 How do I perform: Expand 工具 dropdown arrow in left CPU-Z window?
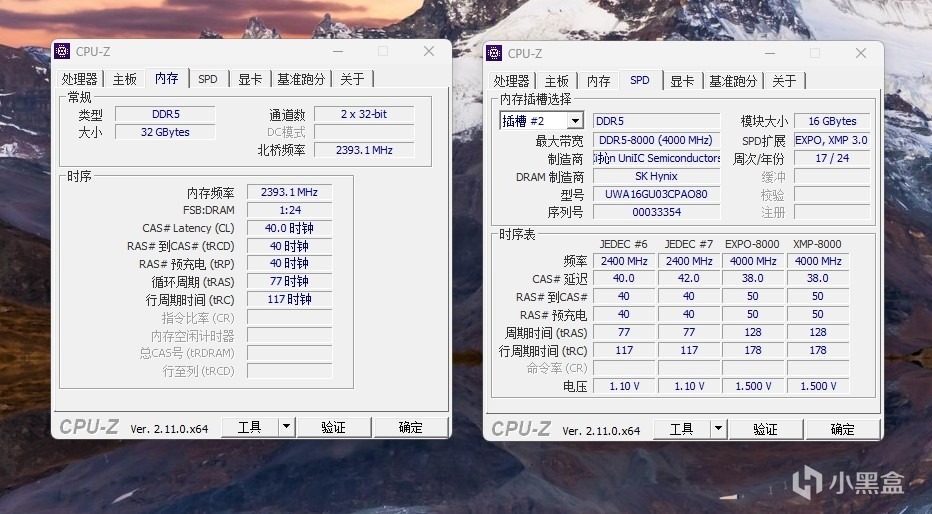coord(286,427)
